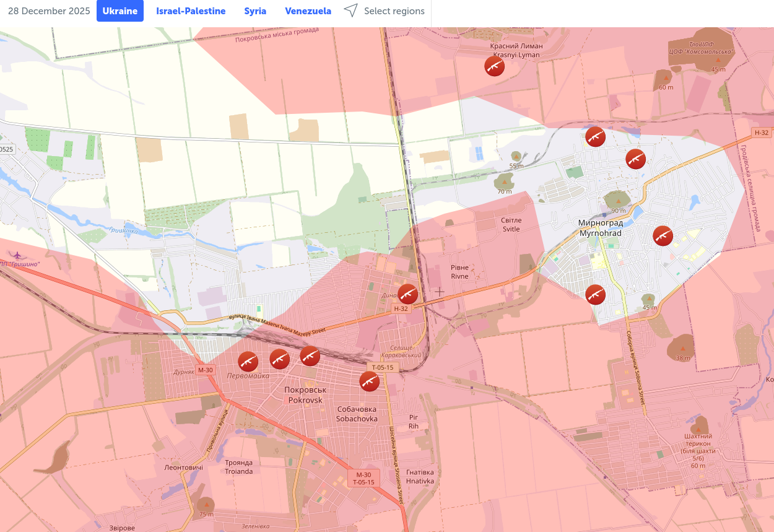
Task: Open the northernmost combat marker in Myrnohrad
Action: tap(595, 136)
